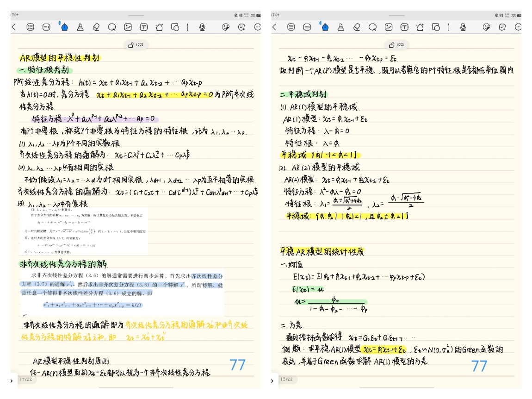Toggle the AI assistant tool in left toolbar
Screen dimensions: 532x399
pos(160,27)
